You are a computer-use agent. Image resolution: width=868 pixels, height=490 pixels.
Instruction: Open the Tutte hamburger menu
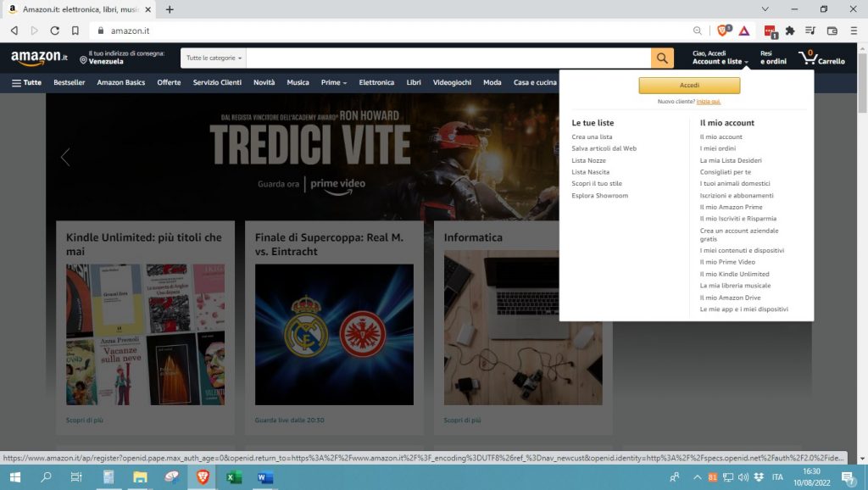[x=26, y=82]
